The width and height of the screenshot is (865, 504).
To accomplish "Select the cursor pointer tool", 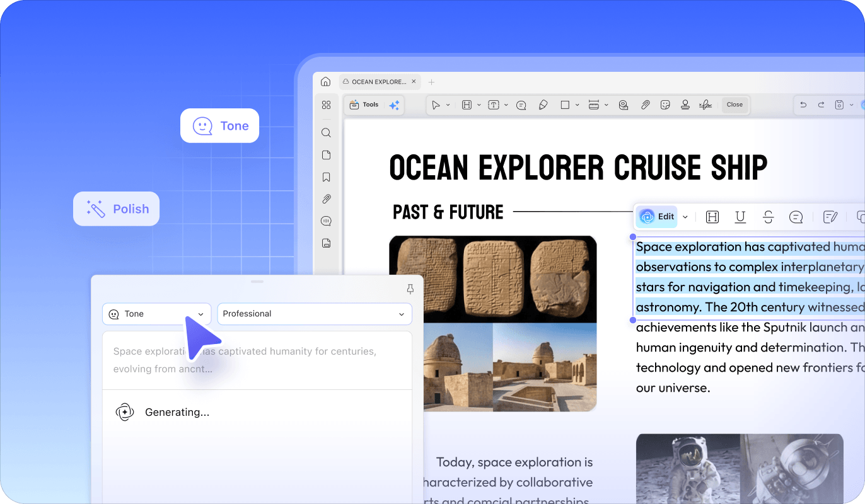I will (436, 105).
